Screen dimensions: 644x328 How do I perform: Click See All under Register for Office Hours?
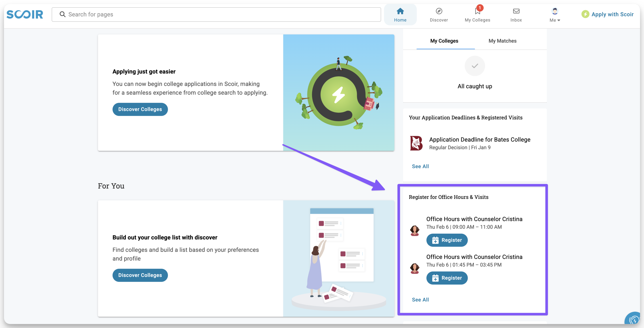click(x=420, y=300)
